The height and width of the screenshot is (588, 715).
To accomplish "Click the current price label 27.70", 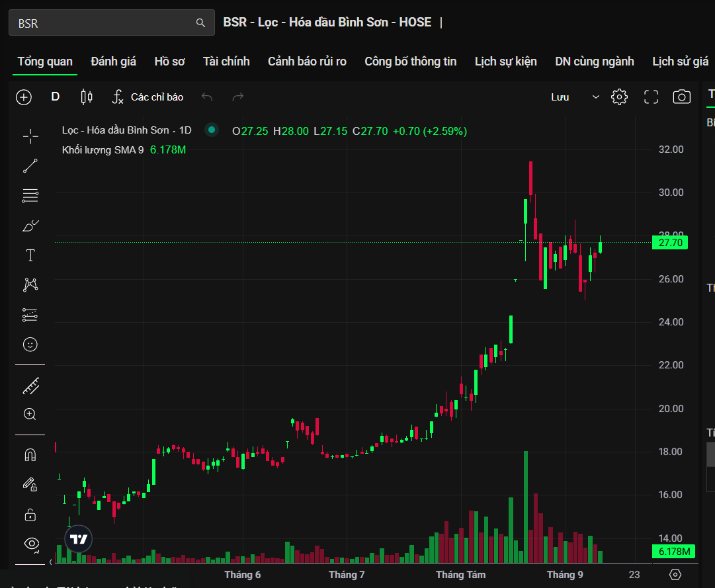I will [670, 243].
